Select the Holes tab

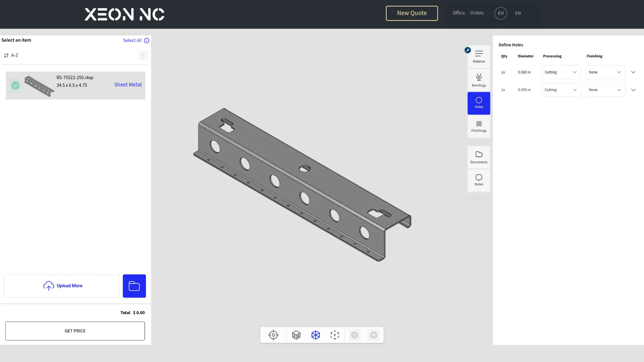pyautogui.click(x=479, y=103)
